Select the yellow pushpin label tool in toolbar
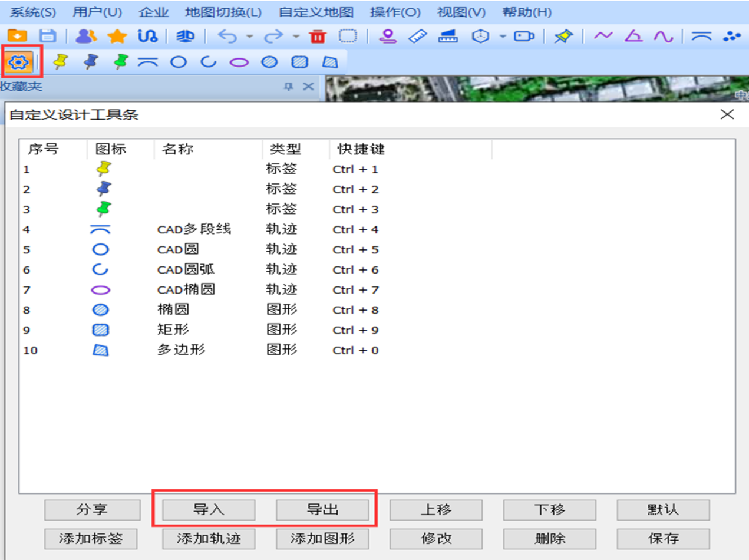 tap(60, 61)
